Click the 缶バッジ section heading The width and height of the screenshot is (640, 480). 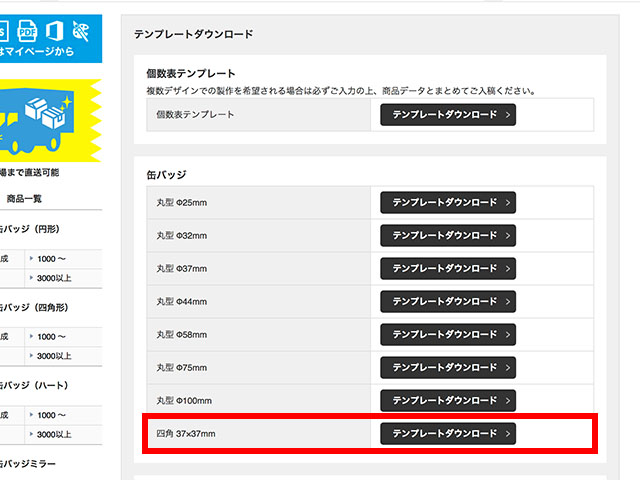pyautogui.click(x=167, y=175)
